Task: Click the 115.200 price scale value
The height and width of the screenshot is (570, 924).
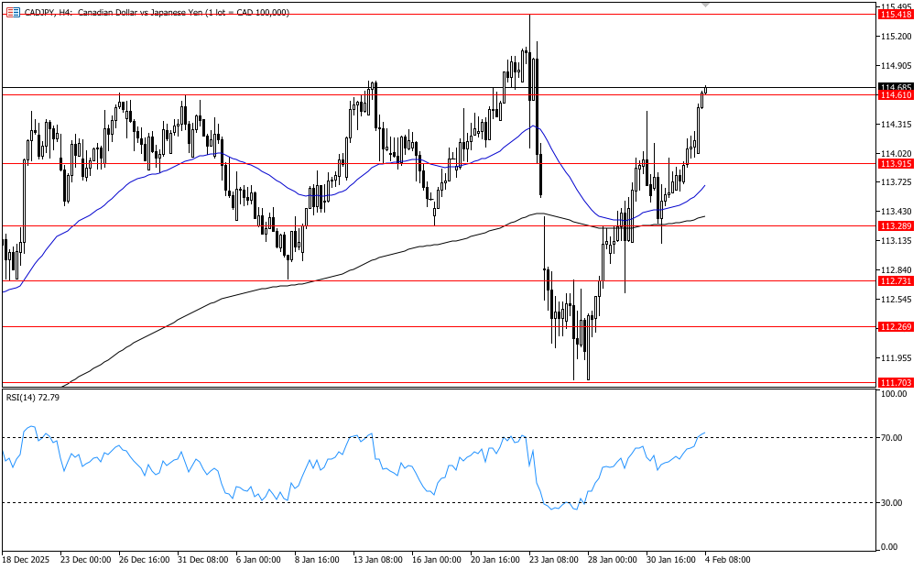Action: pyautogui.click(x=895, y=37)
